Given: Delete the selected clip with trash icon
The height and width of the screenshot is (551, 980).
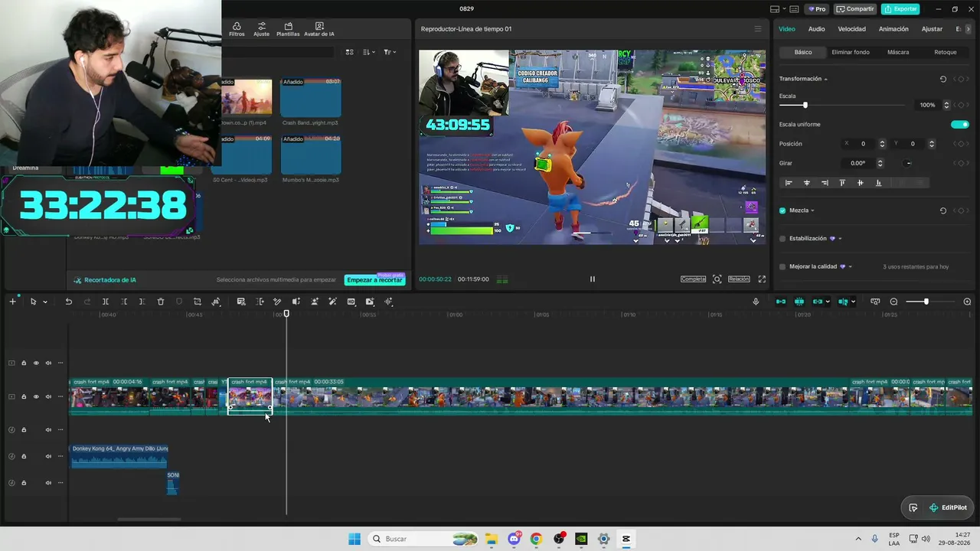Looking at the screenshot, I should (x=161, y=302).
